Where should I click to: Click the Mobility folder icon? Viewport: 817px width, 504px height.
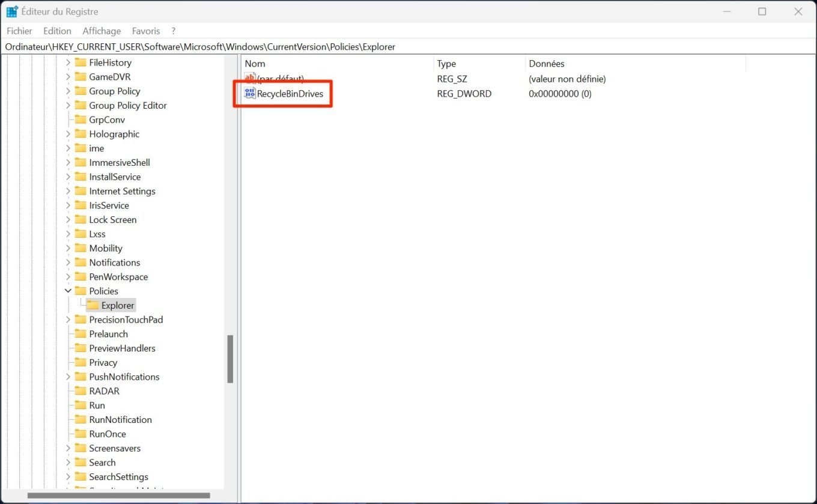coord(80,248)
